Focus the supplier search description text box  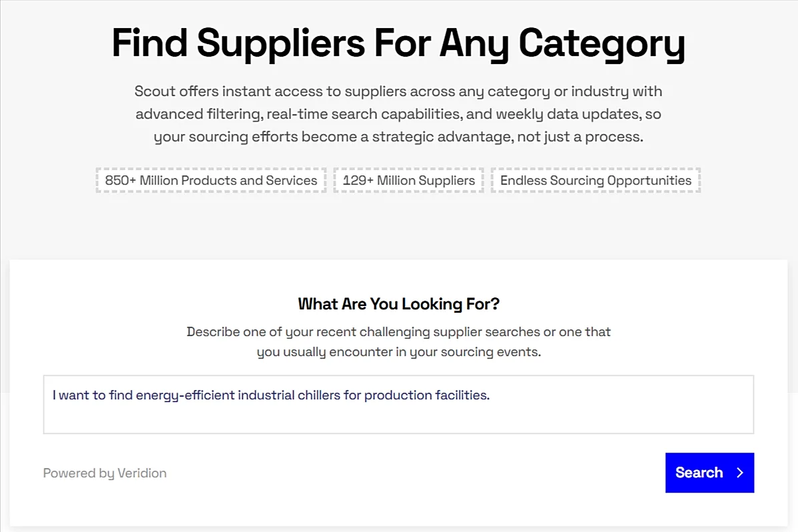click(x=398, y=405)
